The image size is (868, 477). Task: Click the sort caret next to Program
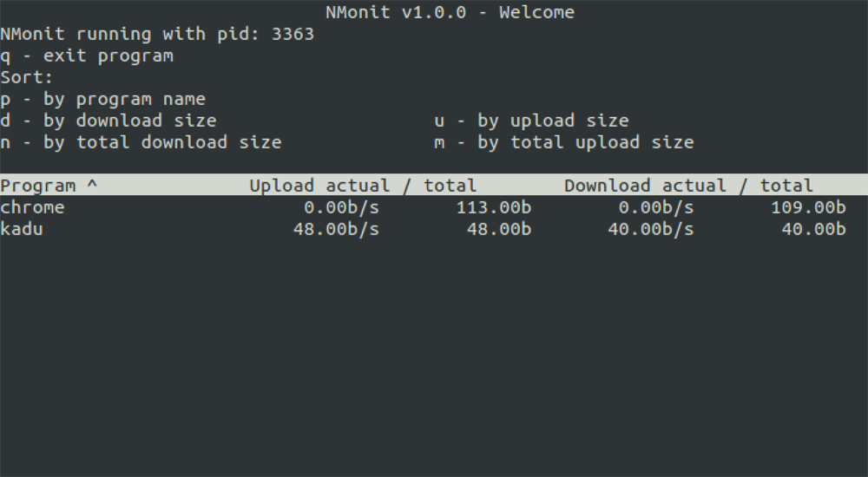93,184
